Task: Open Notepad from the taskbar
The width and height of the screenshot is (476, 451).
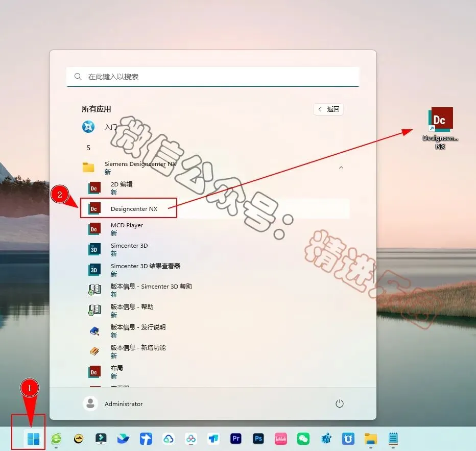Action: 393,439
